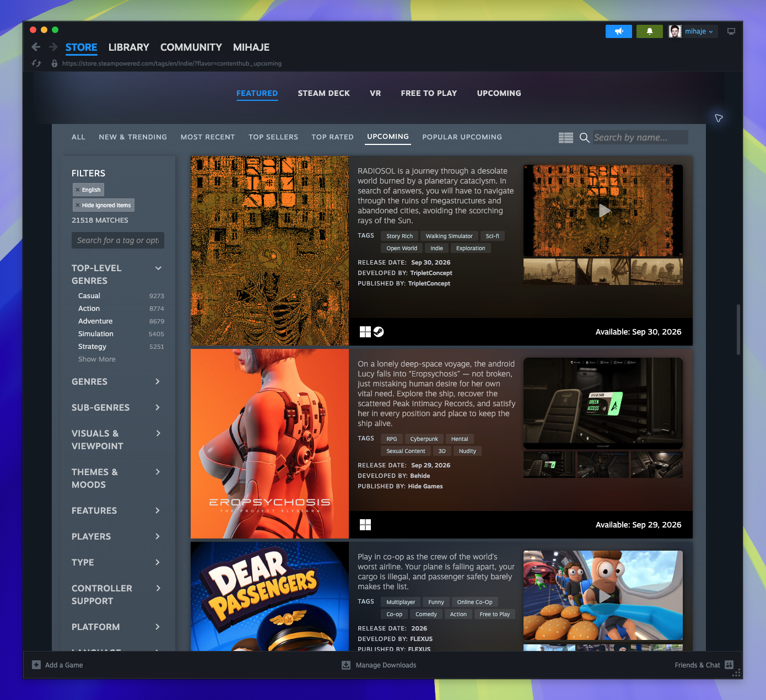Expand the Genres filter section
The height and width of the screenshot is (700, 766).
(158, 381)
